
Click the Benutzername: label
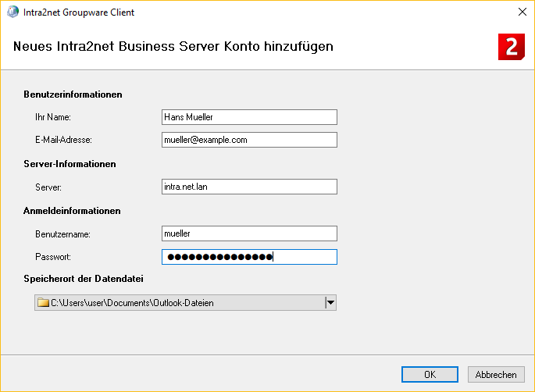(62, 234)
